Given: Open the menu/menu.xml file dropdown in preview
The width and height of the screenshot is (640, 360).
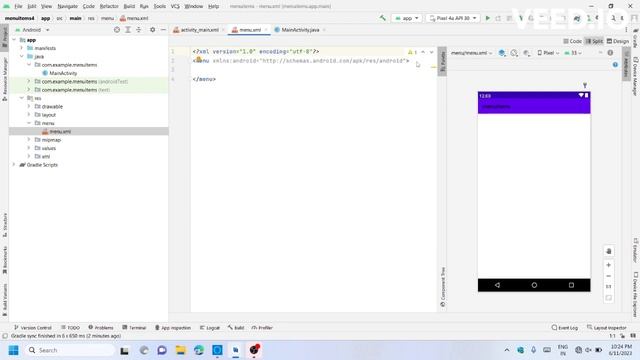Looking at the screenshot, I should 471,53.
